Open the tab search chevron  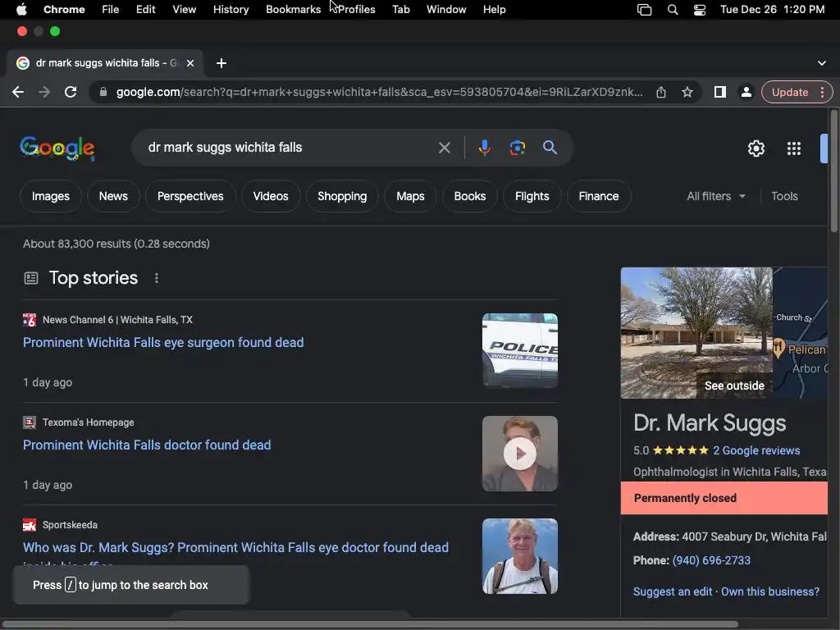(822, 63)
